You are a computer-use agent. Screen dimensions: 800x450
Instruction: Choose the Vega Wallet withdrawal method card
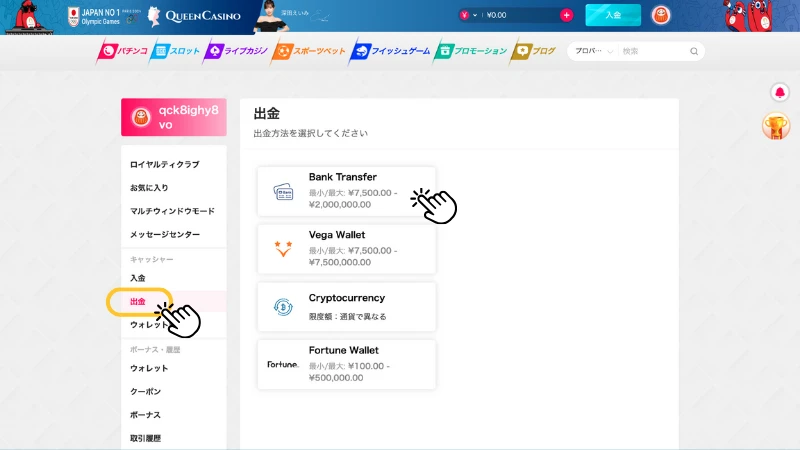coord(346,249)
